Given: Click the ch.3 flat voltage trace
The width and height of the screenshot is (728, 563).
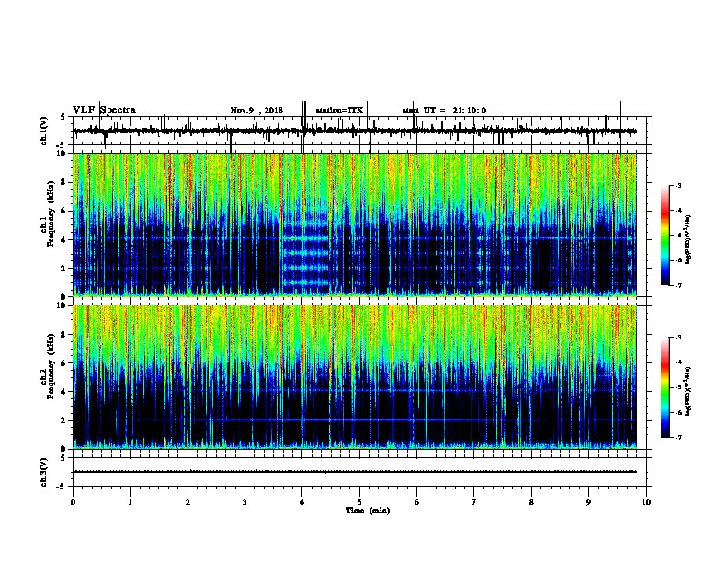Looking at the screenshot, I should click(x=354, y=472).
